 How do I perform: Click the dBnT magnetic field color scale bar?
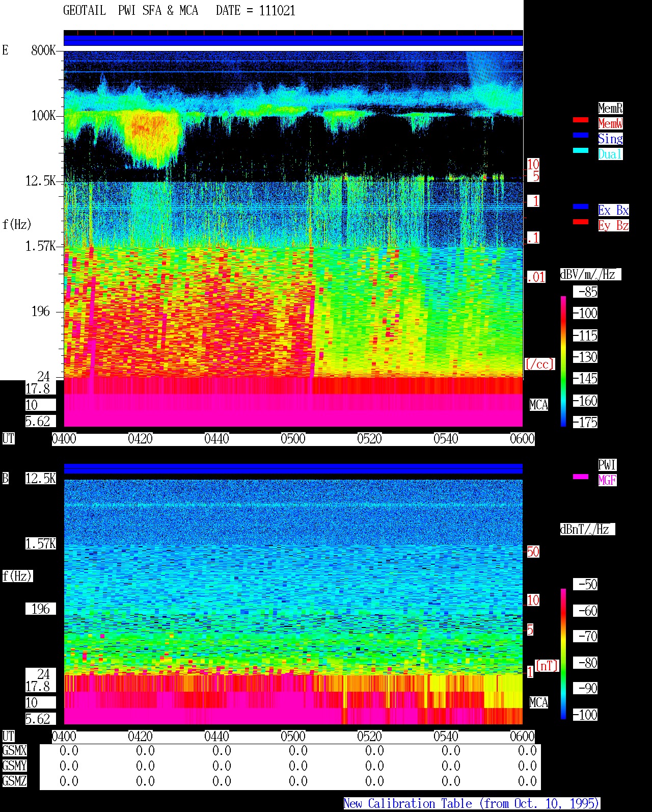(563, 654)
